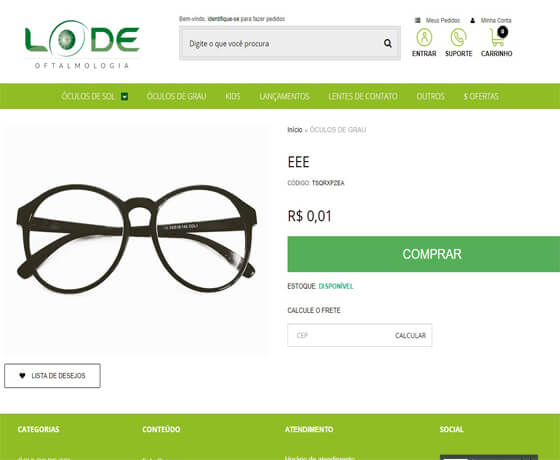Open the Entrar user icon
560x460 pixels.
[x=424, y=37]
